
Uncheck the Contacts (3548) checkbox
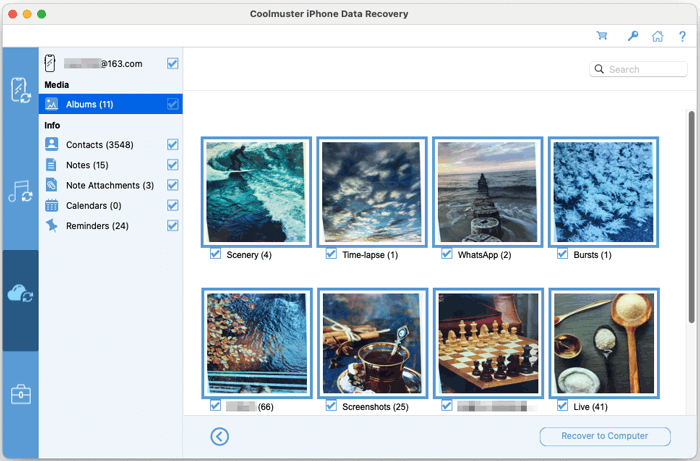[x=173, y=145]
